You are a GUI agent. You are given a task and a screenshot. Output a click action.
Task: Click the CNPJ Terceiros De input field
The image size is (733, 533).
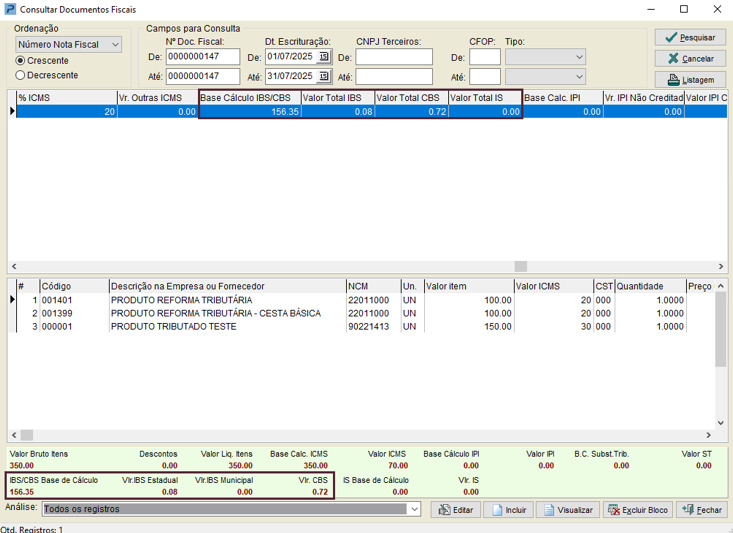(394, 57)
